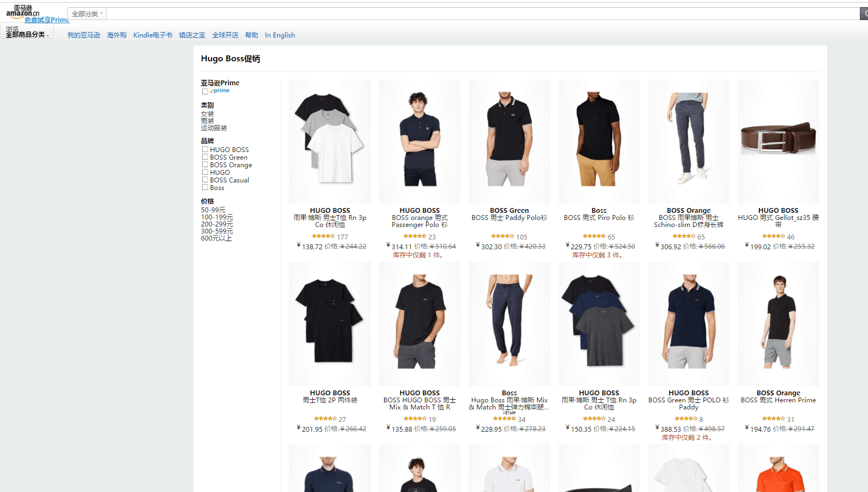Go to 海外购 in the navigation bar

tap(117, 35)
